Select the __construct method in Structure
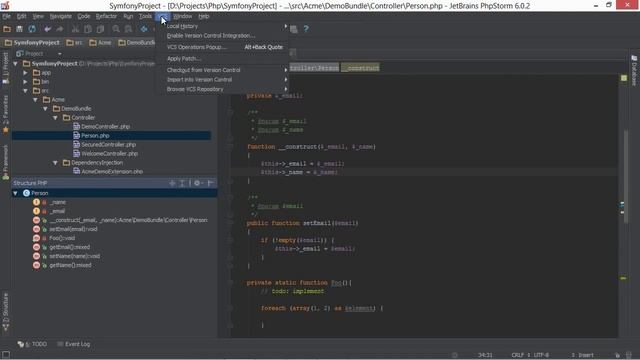Screen dimensions: 640x360 click(120, 220)
